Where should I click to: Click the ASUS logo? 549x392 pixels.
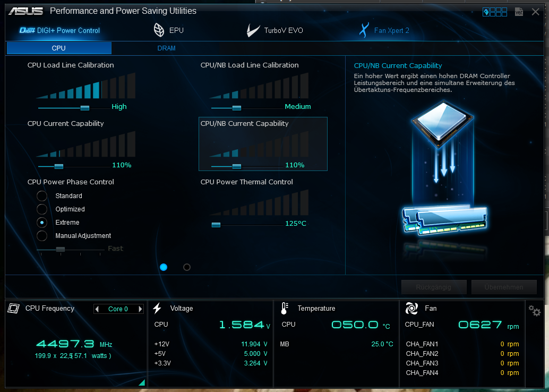[x=25, y=11]
